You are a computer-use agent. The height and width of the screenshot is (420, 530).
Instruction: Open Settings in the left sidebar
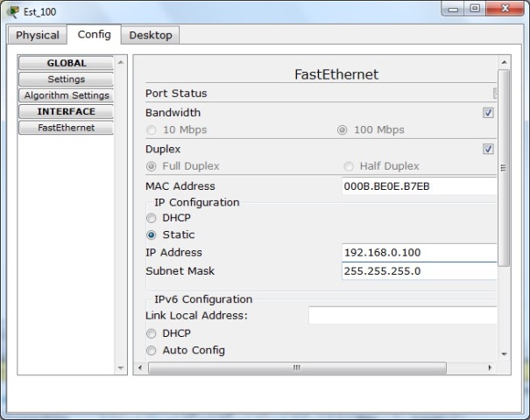pyautogui.click(x=67, y=80)
